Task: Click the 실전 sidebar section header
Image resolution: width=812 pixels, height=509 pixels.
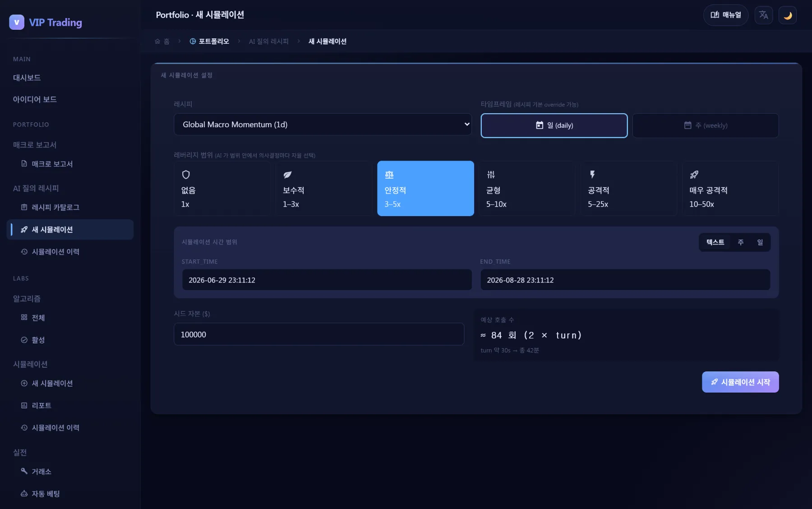Action: coord(20,452)
